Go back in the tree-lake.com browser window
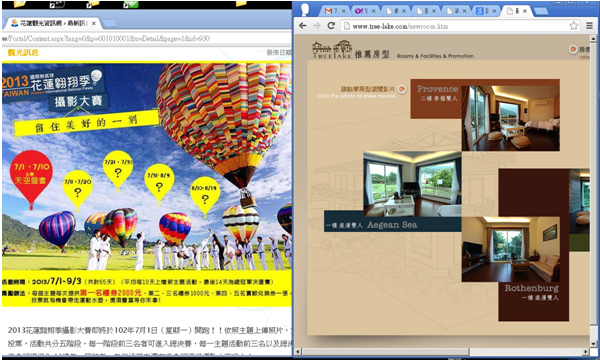600x360 pixels. (x=303, y=26)
